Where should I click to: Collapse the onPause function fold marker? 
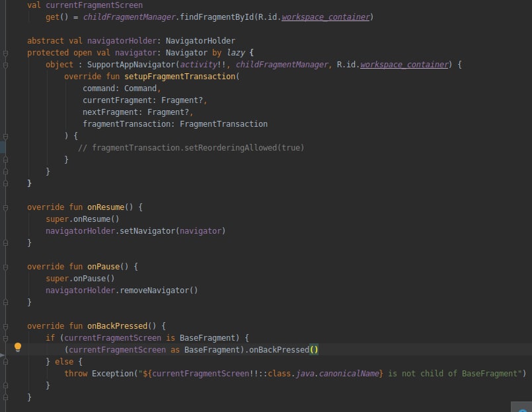click(x=5, y=267)
